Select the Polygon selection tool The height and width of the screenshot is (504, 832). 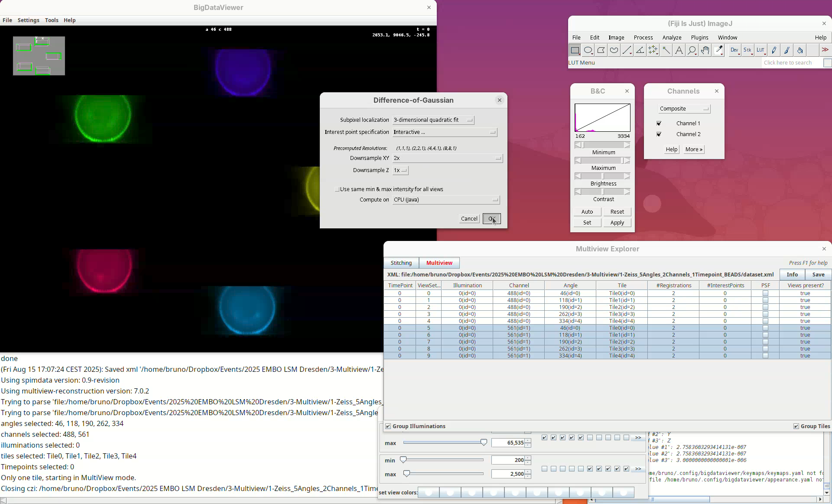601,50
